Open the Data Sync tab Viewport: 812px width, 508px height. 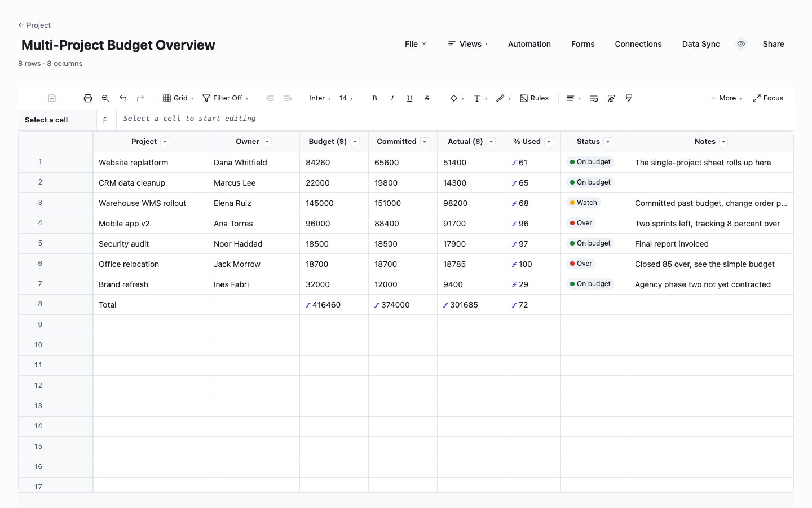tap(701, 44)
